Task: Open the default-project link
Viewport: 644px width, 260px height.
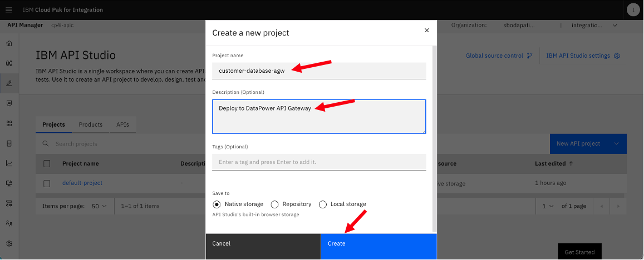Action: point(82,183)
